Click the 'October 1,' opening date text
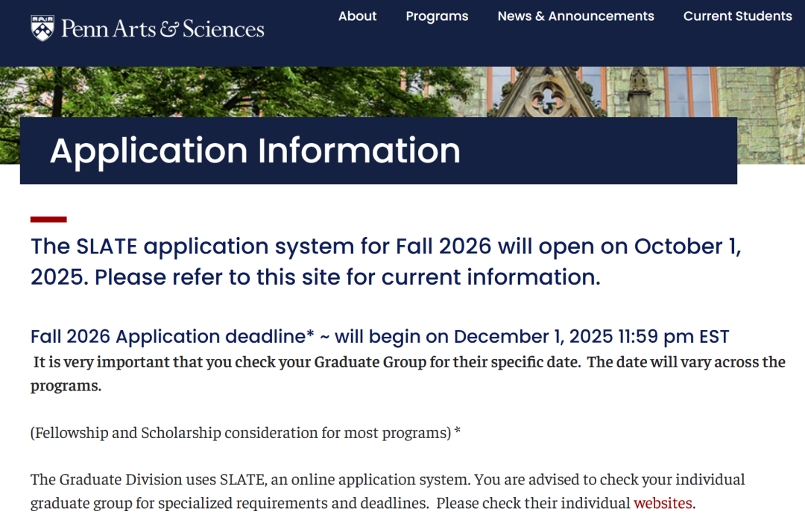 point(687,247)
